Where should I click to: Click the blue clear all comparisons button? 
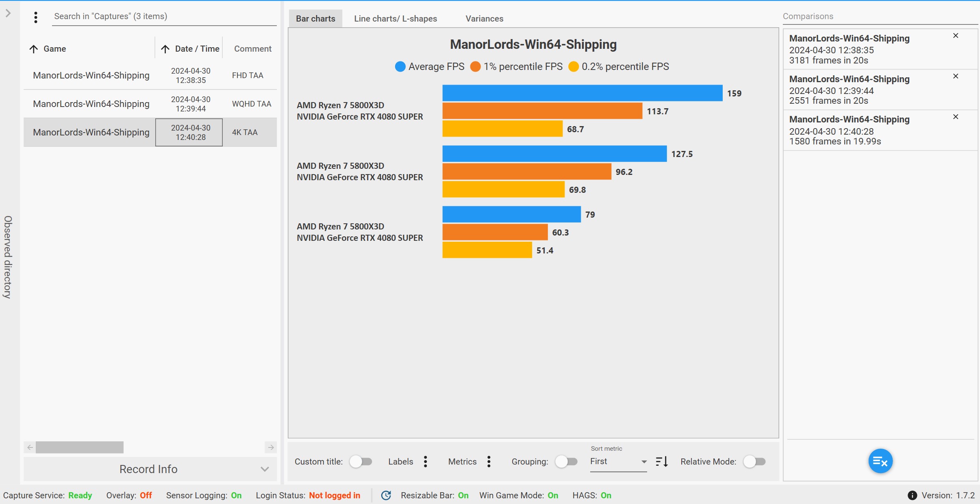pyautogui.click(x=880, y=461)
